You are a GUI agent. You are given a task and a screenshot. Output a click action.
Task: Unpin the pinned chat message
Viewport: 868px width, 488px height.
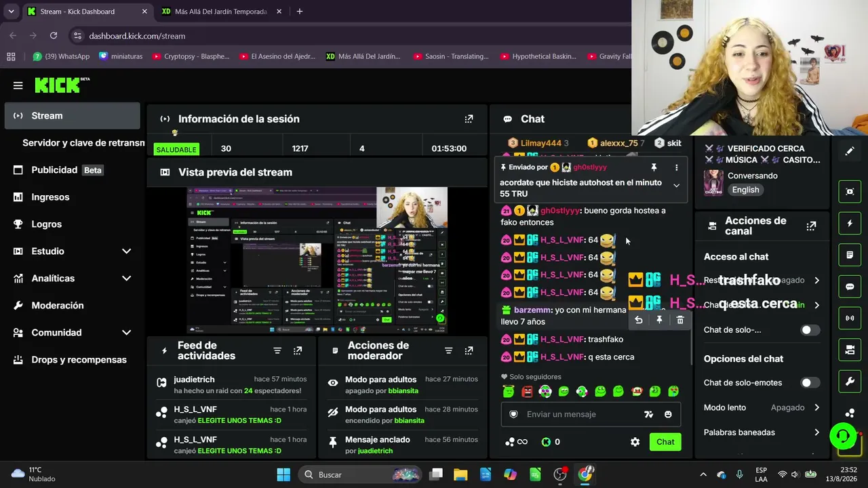click(x=654, y=167)
